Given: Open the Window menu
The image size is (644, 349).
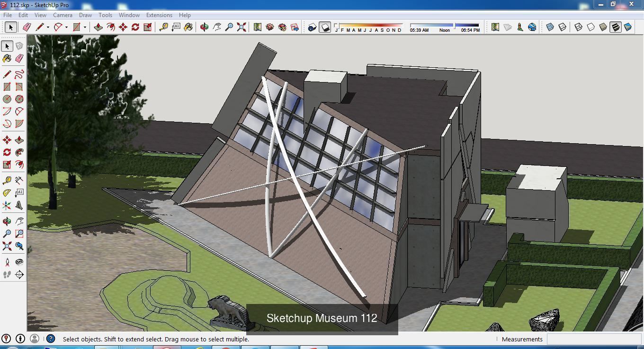Looking at the screenshot, I should pos(129,15).
